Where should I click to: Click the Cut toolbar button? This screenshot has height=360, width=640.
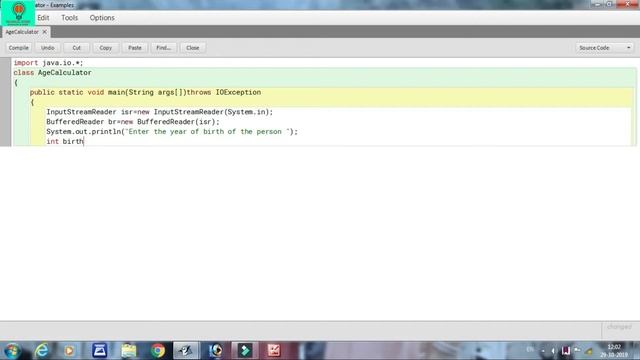pos(76,48)
